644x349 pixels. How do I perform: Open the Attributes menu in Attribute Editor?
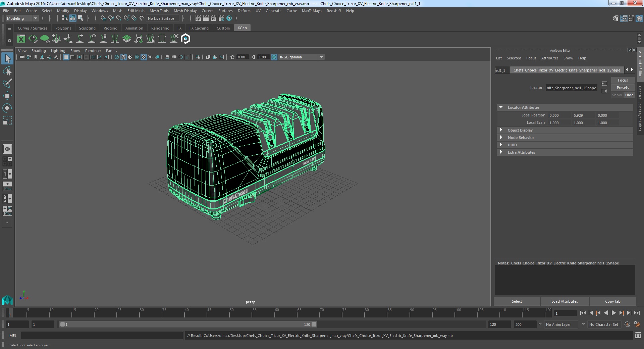click(550, 58)
